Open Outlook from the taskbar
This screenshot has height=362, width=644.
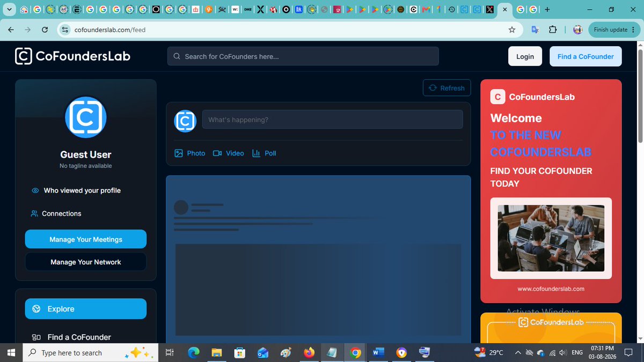263,353
